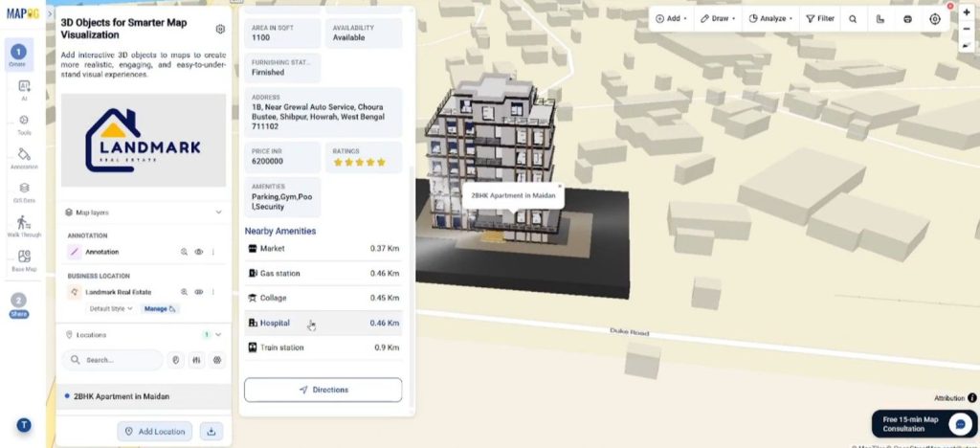Select the Hospital nearby amenity row
The width and height of the screenshot is (980, 448).
323,323
